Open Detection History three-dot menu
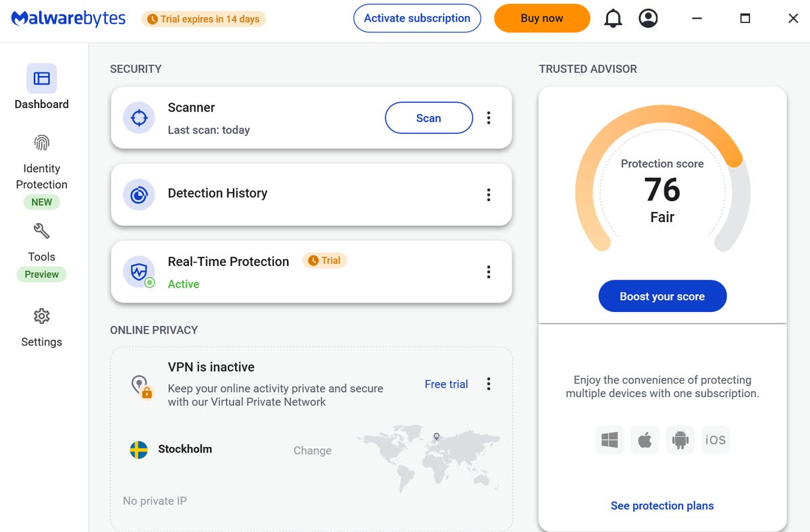The width and height of the screenshot is (810, 532). (489, 195)
